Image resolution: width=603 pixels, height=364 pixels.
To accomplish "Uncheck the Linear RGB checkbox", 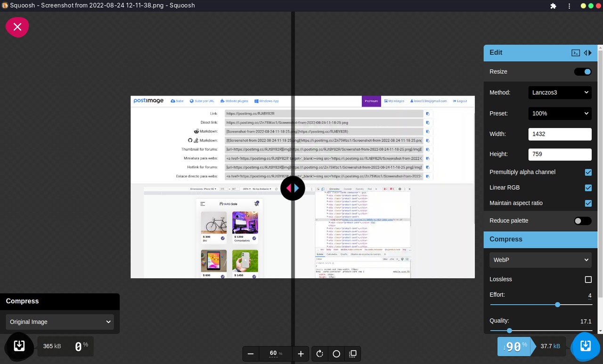I will tap(588, 187).
